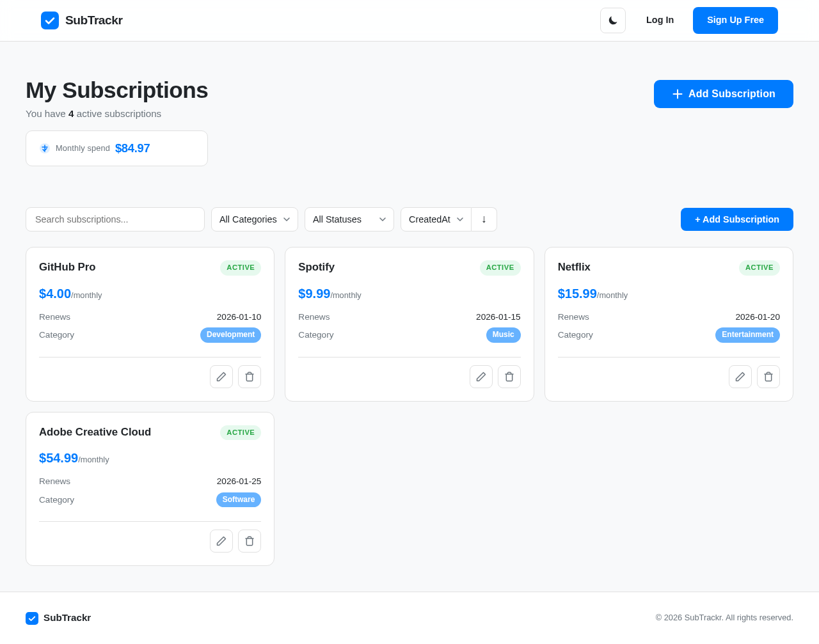Click the small + Add Subscription button in filter bar

point(737,219)
